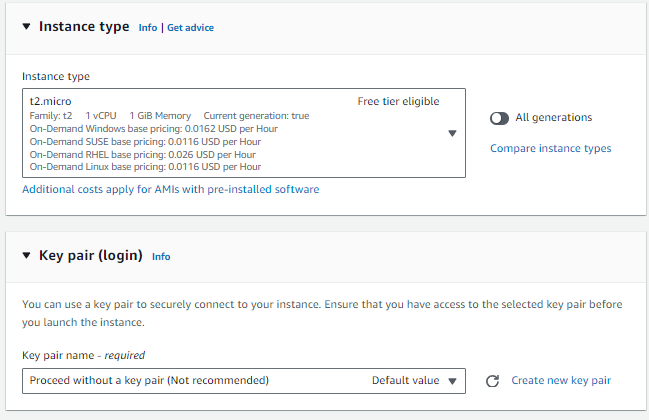The image size is (649, 420).
Task: Click Additional costs apply for AMIs link
Action: tap(171, 189)
